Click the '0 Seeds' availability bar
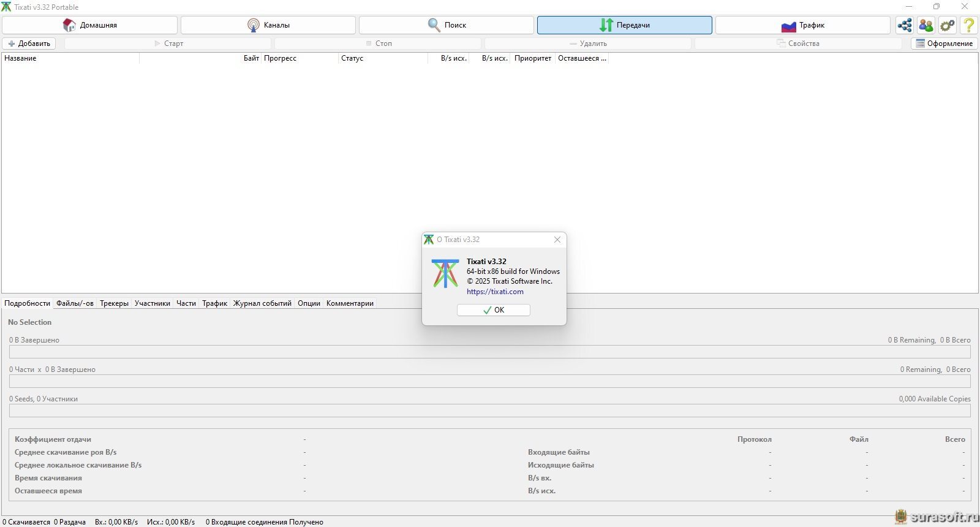980x527 pixels. (490, 411)
